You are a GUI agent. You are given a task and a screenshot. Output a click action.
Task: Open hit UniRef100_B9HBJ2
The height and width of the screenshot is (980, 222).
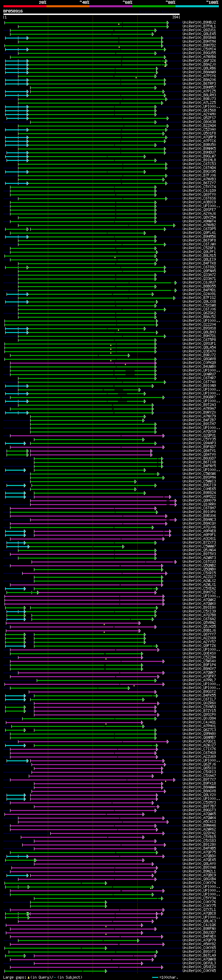pyautogui.click(x=199, y=23)
